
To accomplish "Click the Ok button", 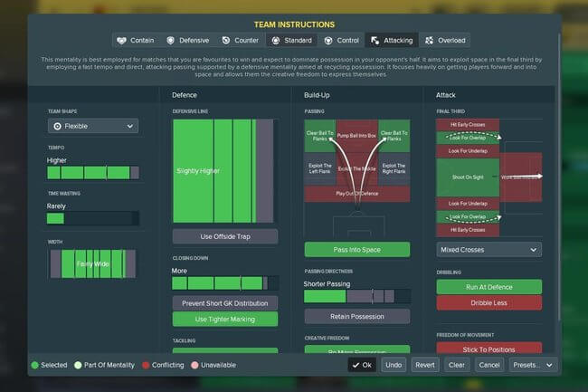I will 362,365.
